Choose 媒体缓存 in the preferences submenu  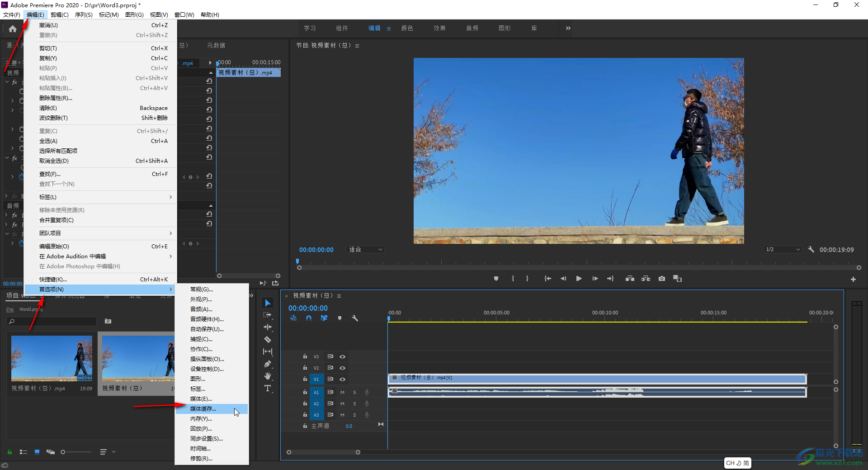coord(203,409)
